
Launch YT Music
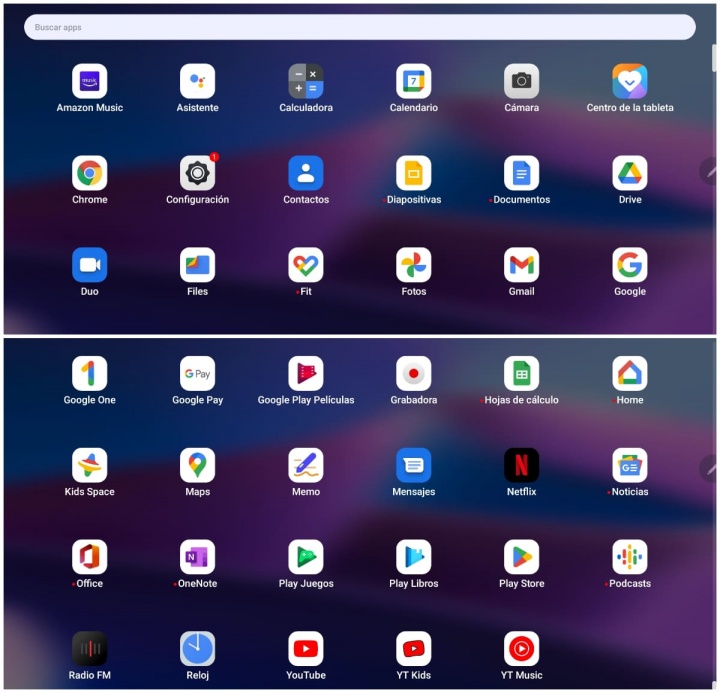[522, 649]
